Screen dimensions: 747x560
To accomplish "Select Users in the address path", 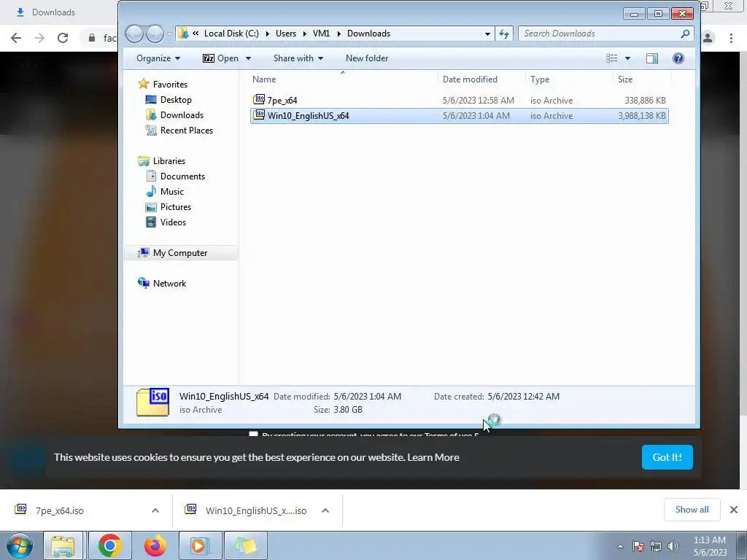I will pyautogui.click(x=286, y=34).
